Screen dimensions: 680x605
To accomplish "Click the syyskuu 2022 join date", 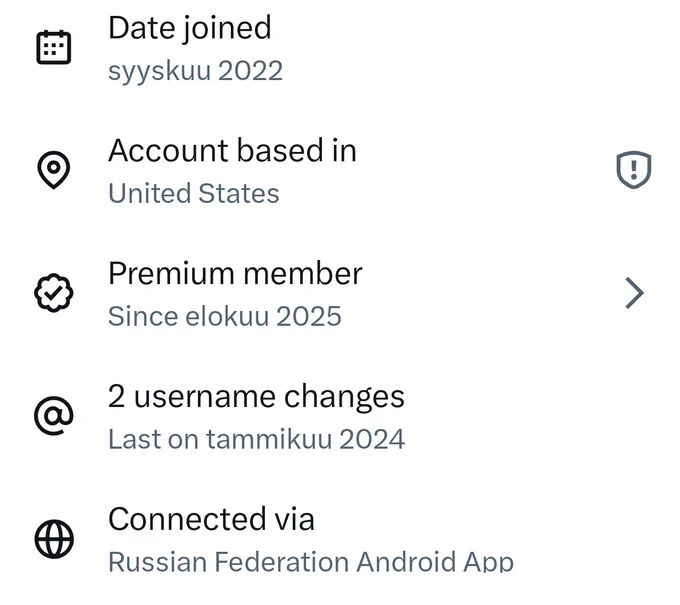I will tap(195, 71).
